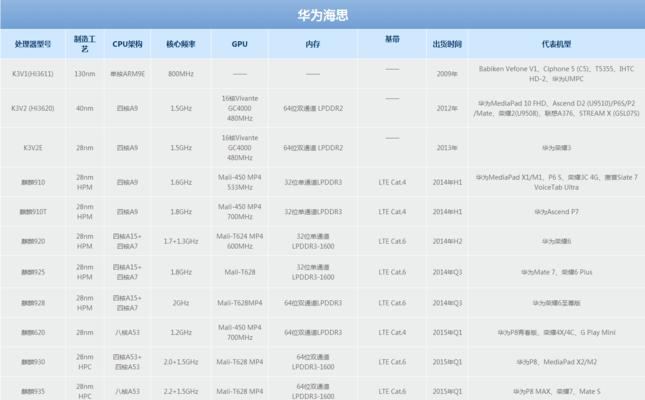Screen dimensions: 645x400
Task: Click the 麒麟910T processor cell
Action: click(x=33, y=212)
